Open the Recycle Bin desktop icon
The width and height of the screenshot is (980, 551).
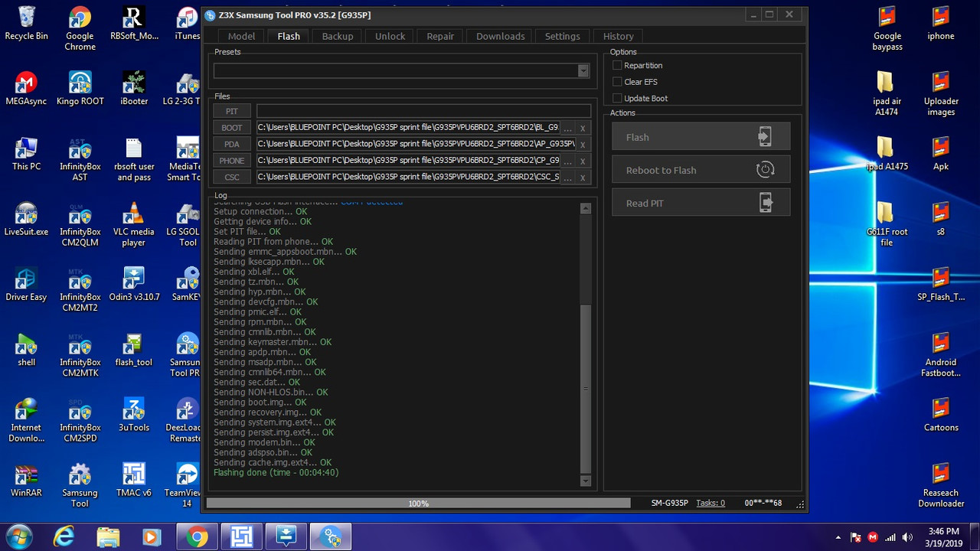coord(26,23)
